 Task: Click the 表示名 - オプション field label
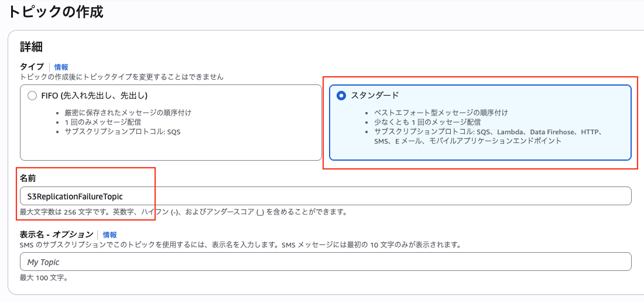point(56,235)
